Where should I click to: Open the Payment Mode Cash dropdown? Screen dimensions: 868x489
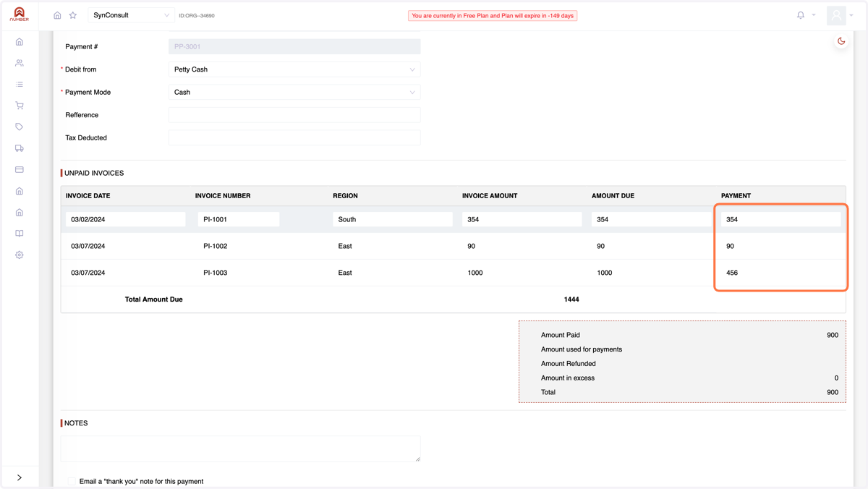click(x=294, y=92)
